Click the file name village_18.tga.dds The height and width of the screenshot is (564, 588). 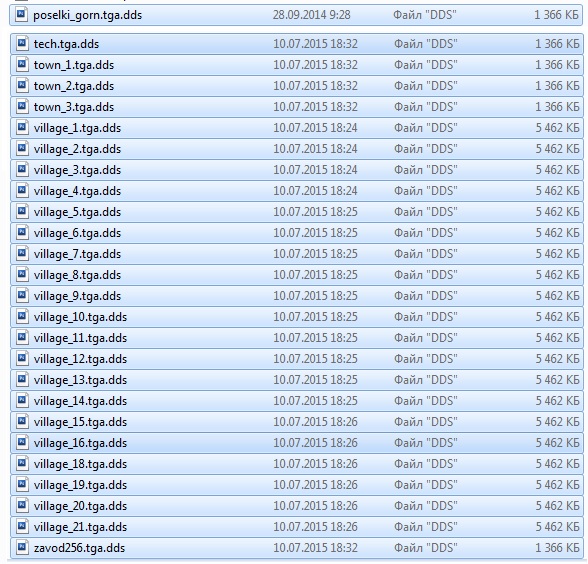pyautogui.click(x=80, y=464)
